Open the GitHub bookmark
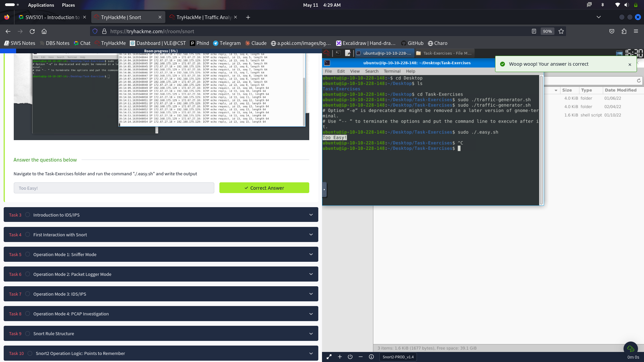The height and width of the screenshot is (362, 644). point(412,43)
